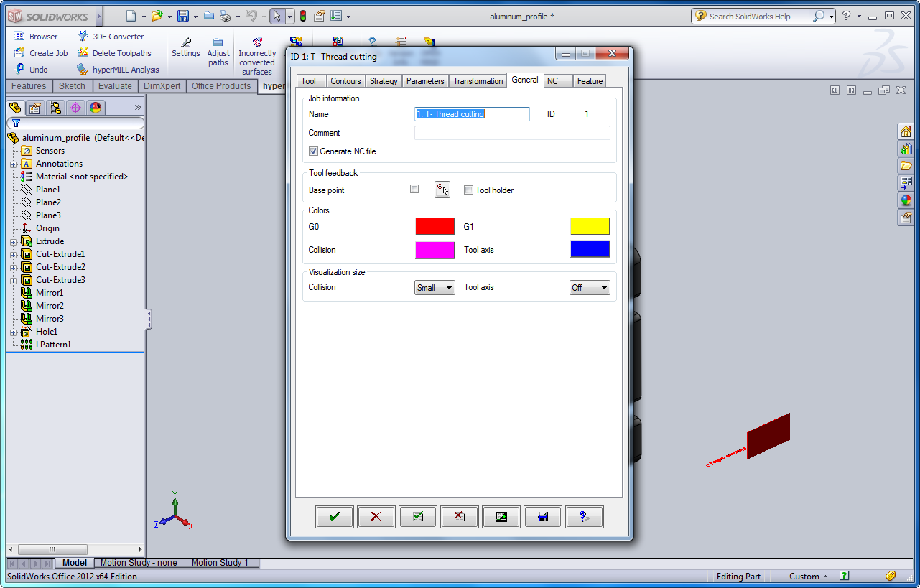
Task: Click the New document icon in the toolbar
Action: point(130,16)
